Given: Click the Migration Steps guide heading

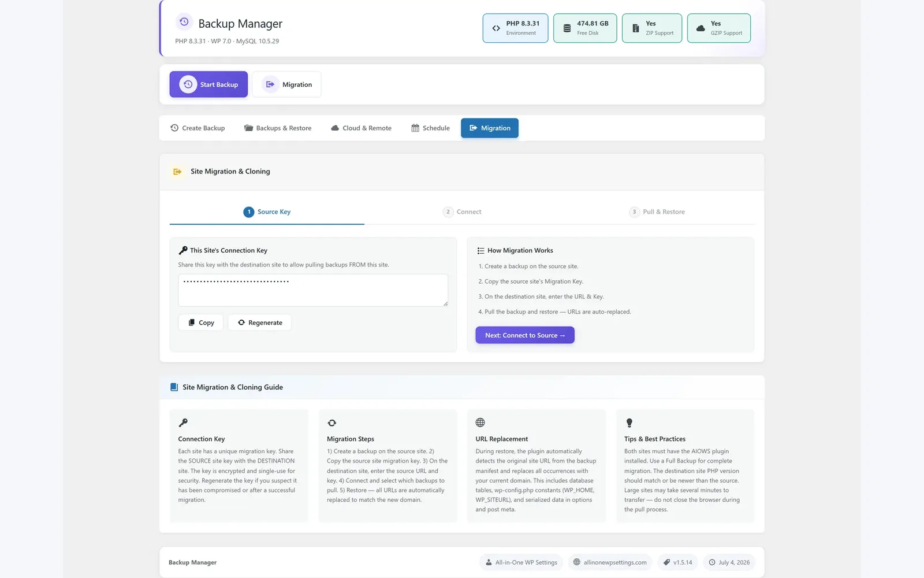Looking at the screenshot, I should (x=351, y=439).
